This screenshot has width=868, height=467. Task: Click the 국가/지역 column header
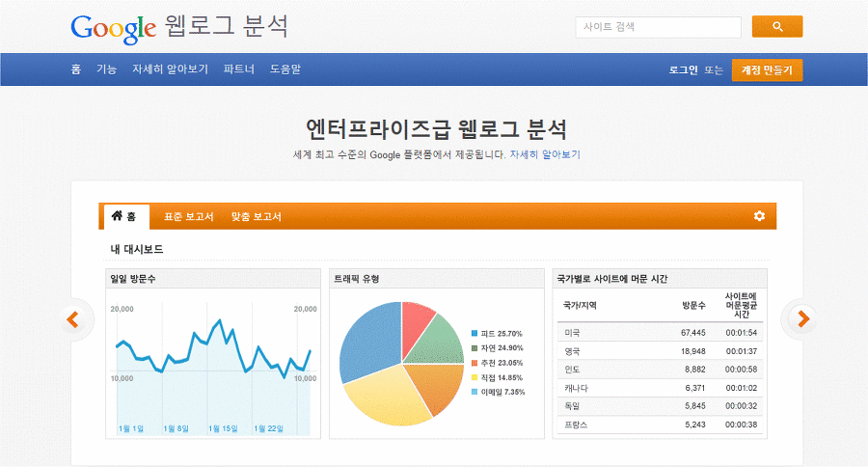580,305
